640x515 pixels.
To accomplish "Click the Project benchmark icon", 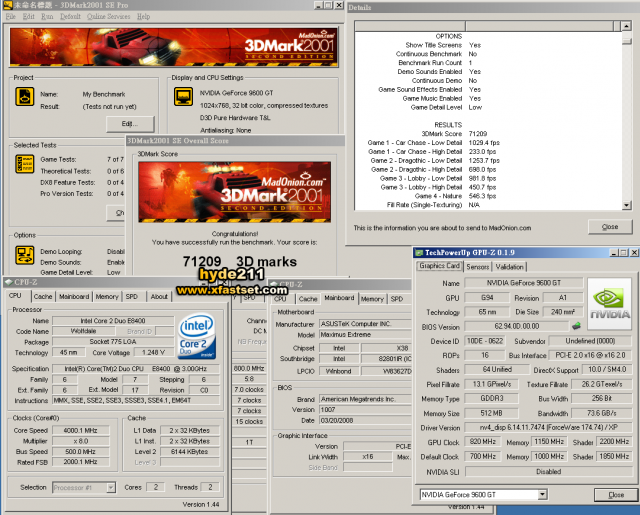I will coord(24,97).
